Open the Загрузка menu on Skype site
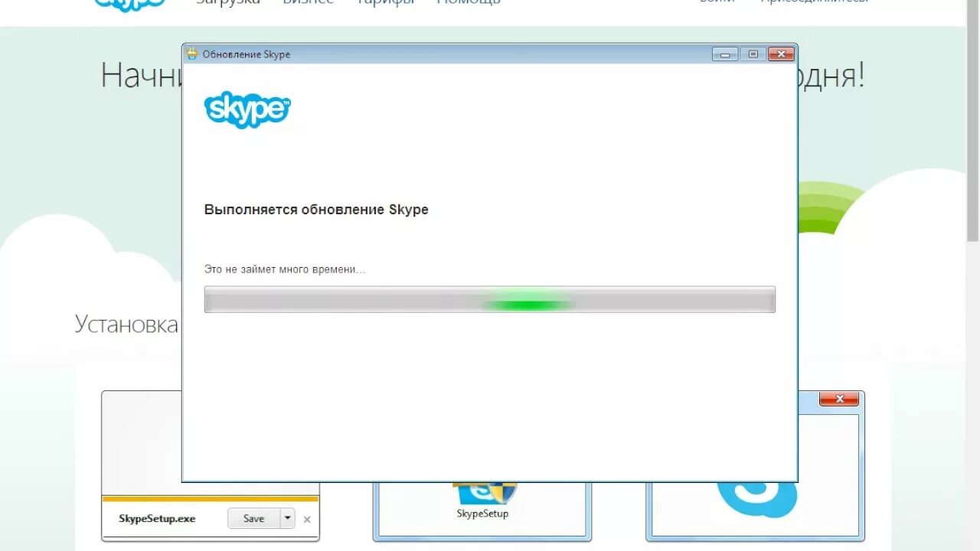980x551 pixels. pyautogui.click(x=228, y=2)
